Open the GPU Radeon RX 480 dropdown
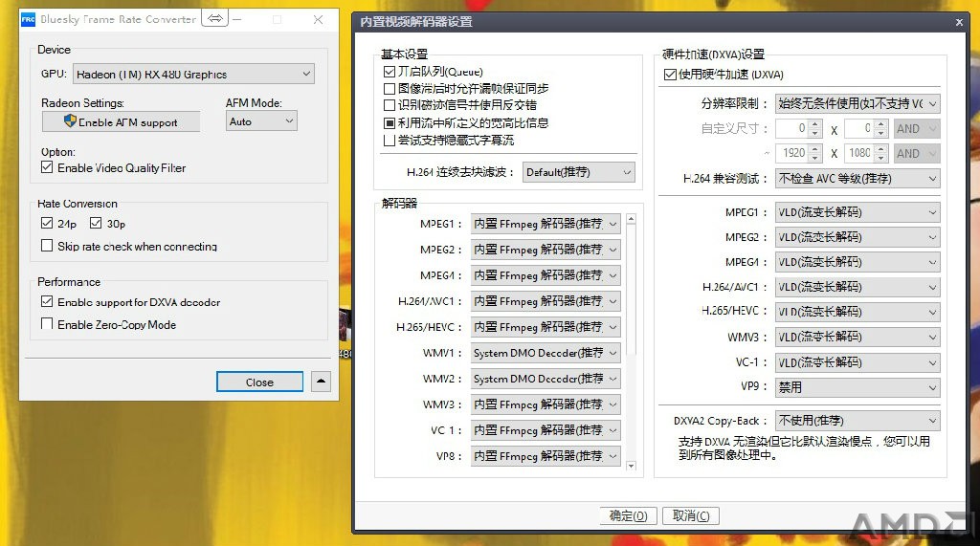 193,74
